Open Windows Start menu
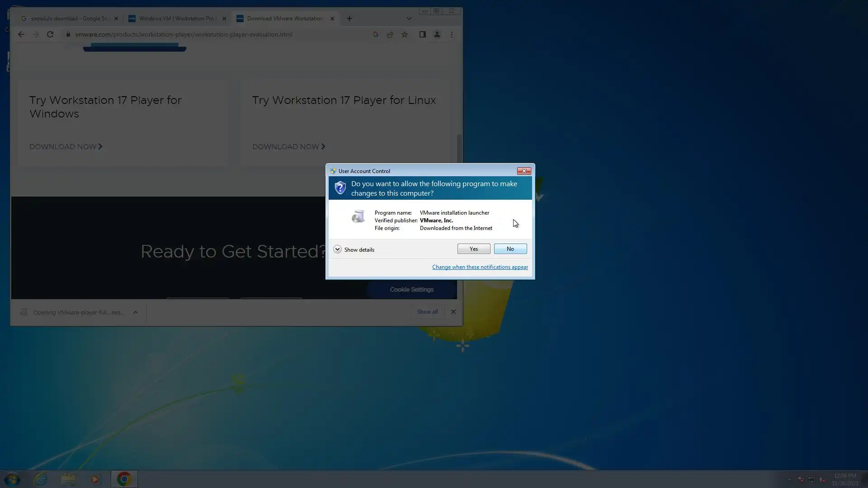This screenshot has width=868, height=488. pyautogui.click(x=12, y=479)
